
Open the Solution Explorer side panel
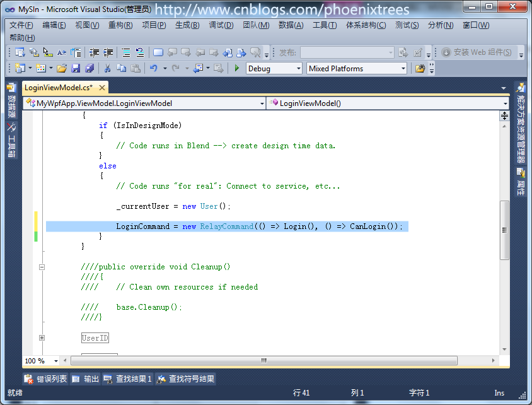521,124
